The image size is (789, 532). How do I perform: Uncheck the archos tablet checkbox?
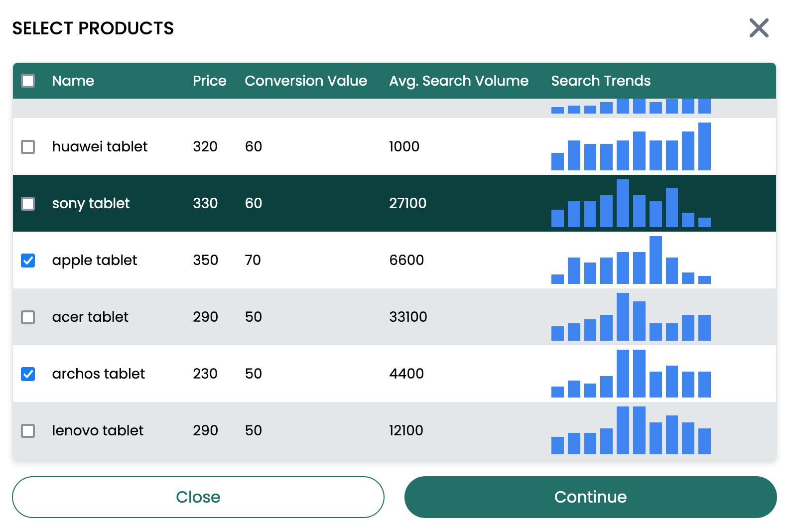coord(28,374)
